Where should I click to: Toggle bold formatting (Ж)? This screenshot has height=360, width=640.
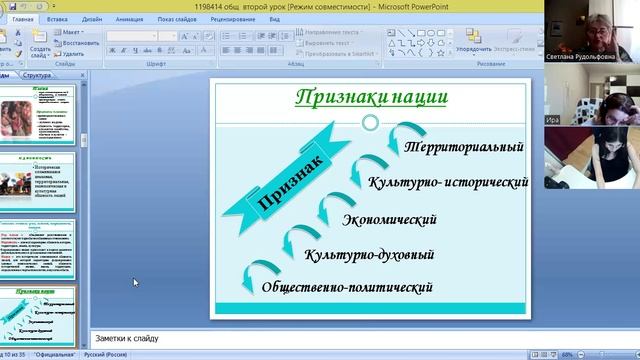(x=112, y=51)
